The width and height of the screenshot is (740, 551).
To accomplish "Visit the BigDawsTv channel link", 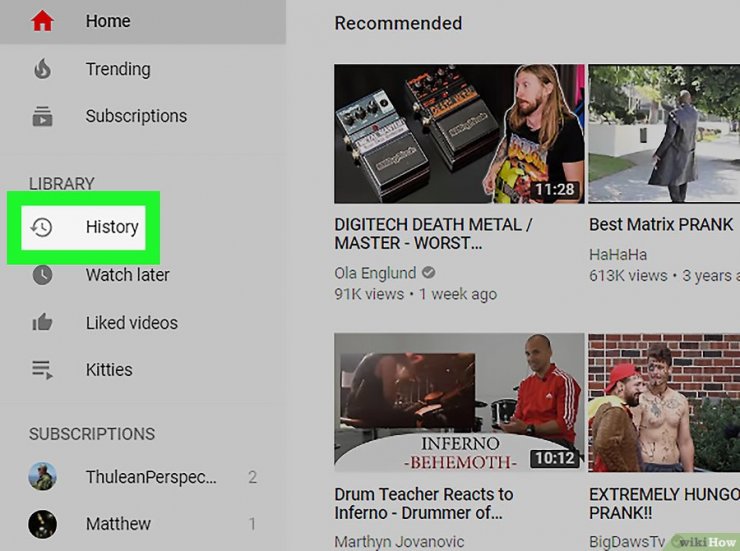I will 627,542.
